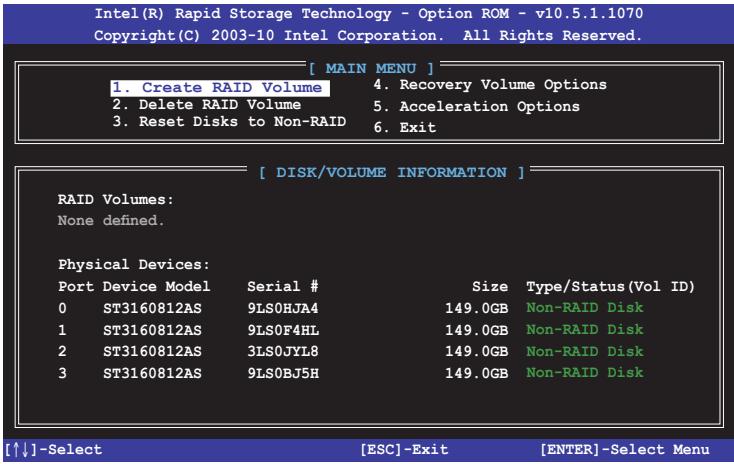Click device model ST3160812AS on port 2
The image size is (734, 464).
point(153,352)
